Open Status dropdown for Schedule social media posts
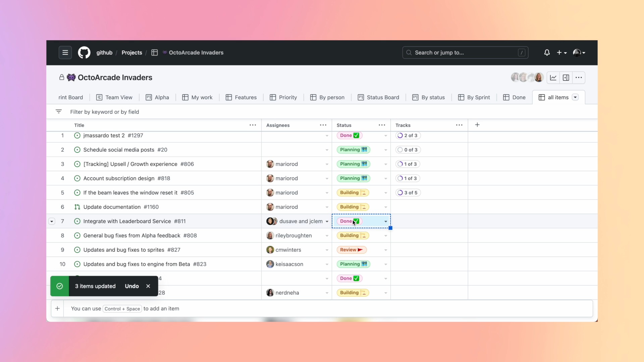The width and height of the screenshot is (644, 362). (386, 150)
